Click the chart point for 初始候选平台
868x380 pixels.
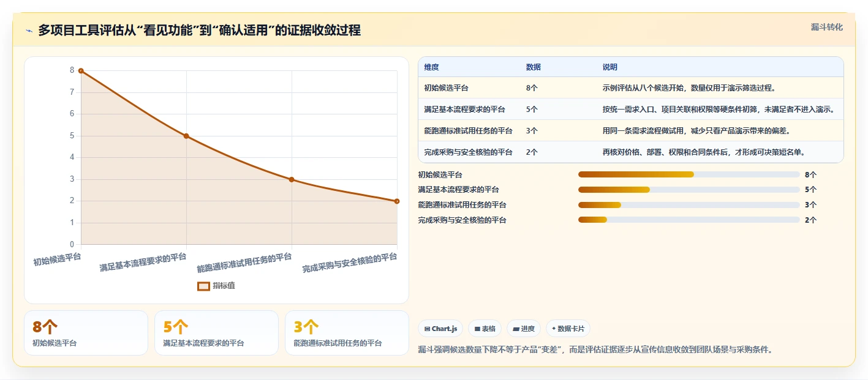pyautogui.click(x=81, y=71)
